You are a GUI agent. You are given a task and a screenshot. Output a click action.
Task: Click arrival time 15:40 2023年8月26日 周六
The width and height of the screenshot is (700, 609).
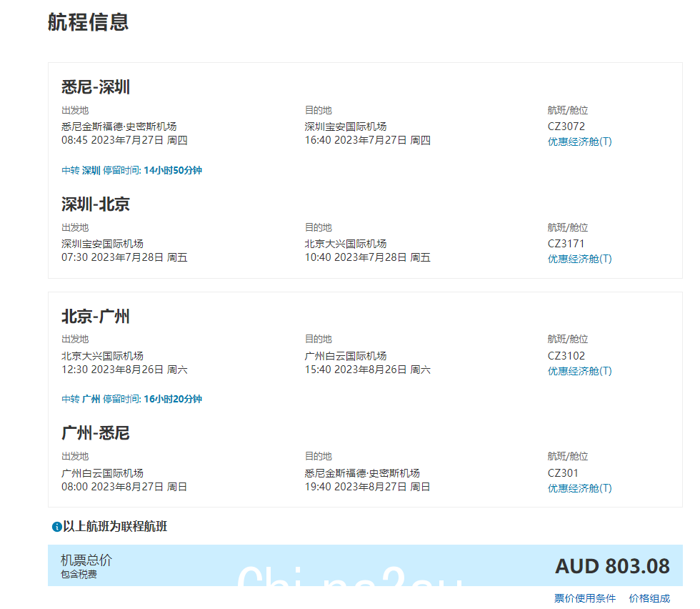pyautogui.click(x=367, y=370)
